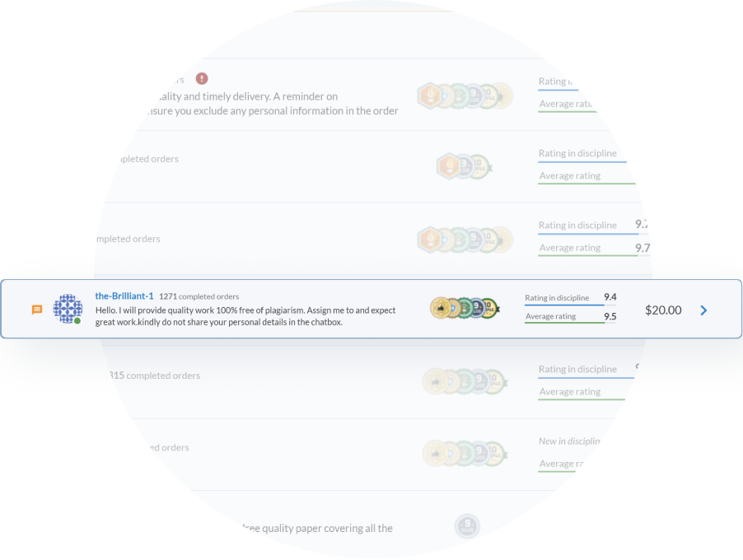Click the-Brilliant-1's profile avatar
743x560 pixels.
67,309
